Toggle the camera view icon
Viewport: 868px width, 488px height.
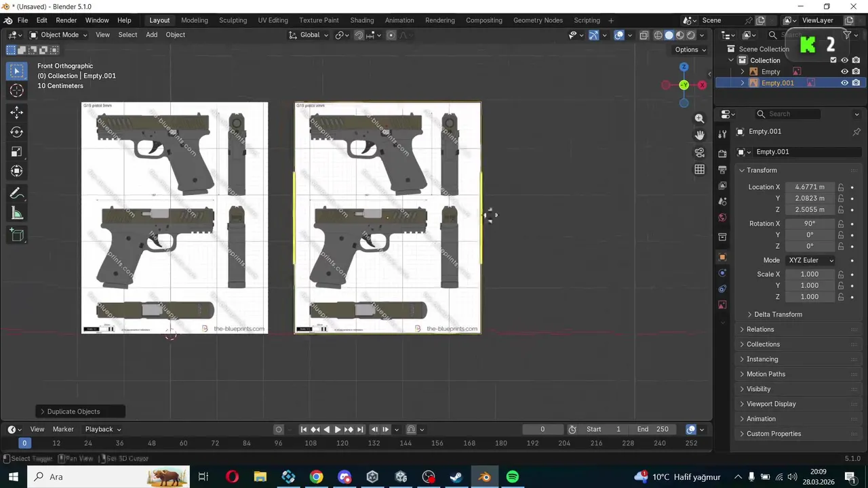(x=699, y=152)
